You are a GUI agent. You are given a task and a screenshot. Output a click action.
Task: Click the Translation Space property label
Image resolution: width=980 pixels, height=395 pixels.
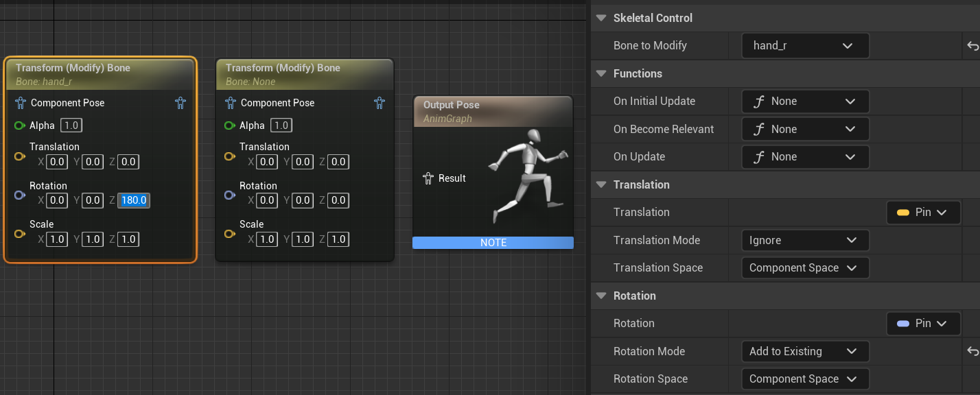(658, 267)
